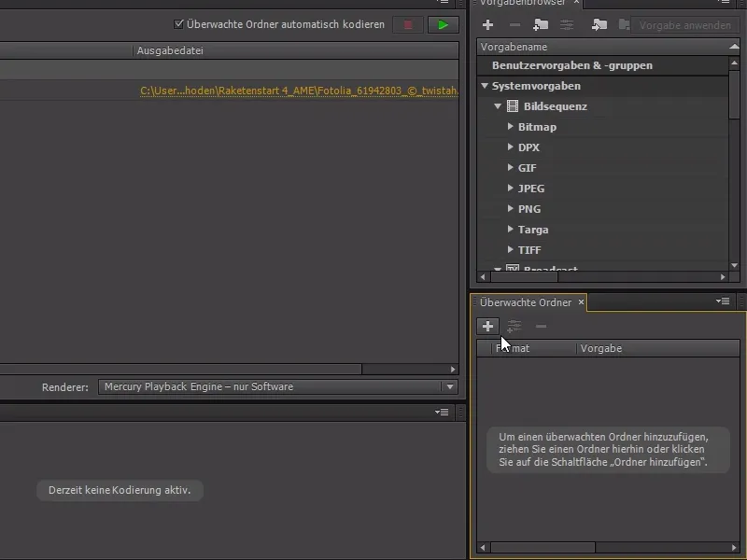
Task: Click right arrow of queue horizontal scrollbar
Action: [x=453, y=369]
